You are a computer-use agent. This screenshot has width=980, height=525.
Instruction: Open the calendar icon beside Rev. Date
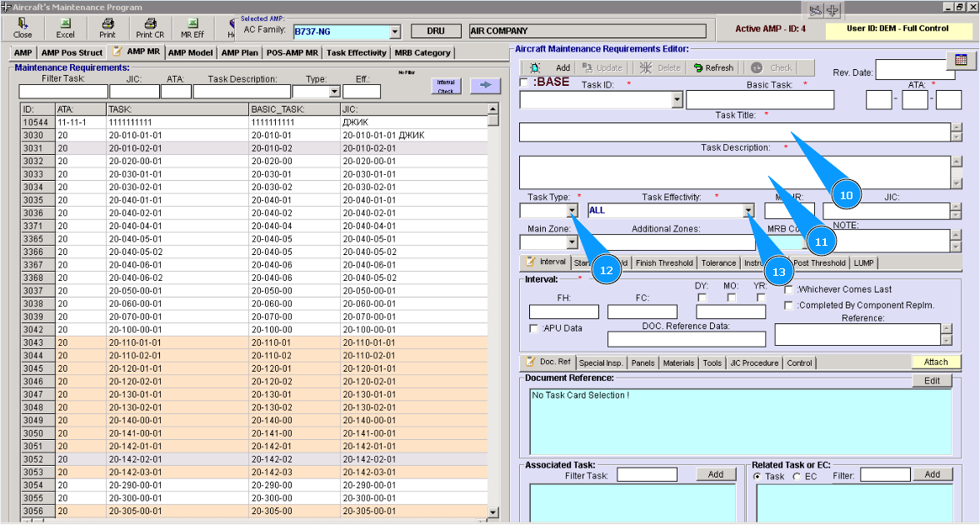[x=960, y=61]
